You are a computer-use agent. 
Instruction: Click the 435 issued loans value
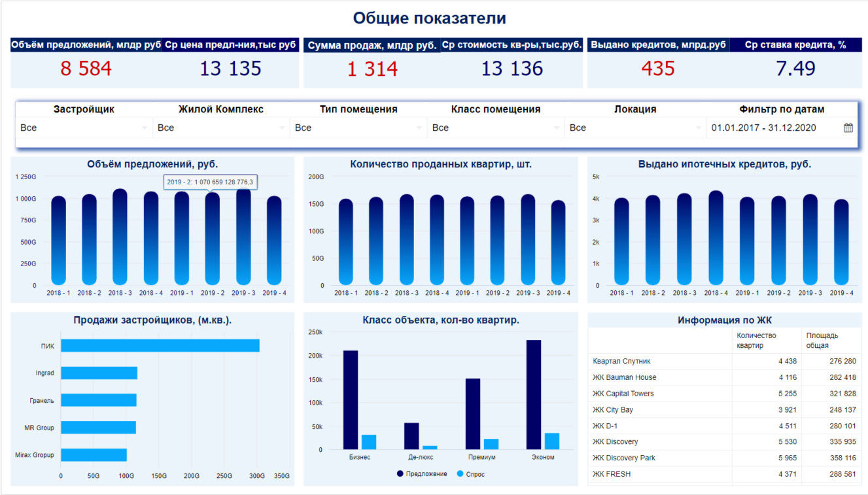pos(658,69)
